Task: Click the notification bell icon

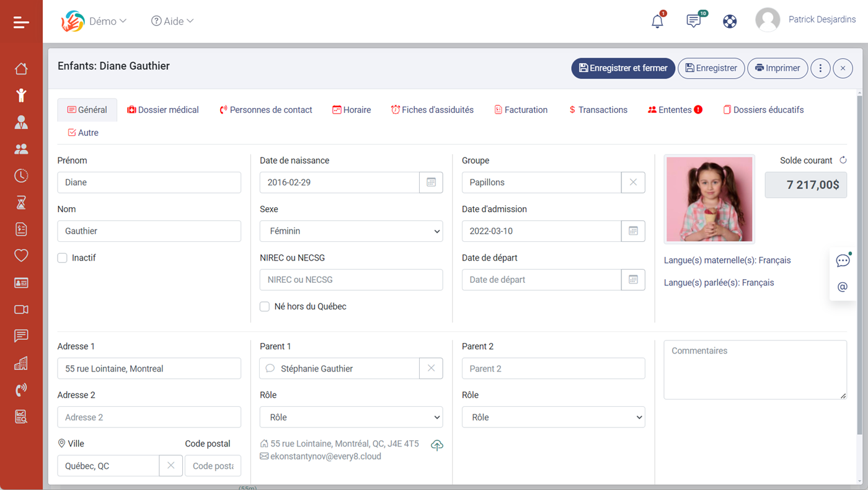Action: tap(657, 21)
